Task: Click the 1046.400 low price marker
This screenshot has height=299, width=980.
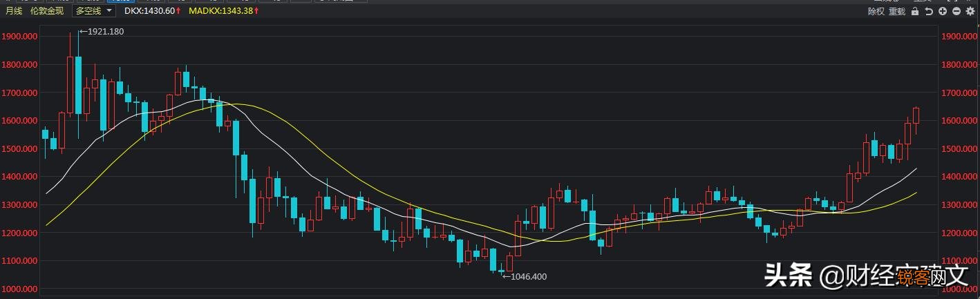Action: click(528, 276)
